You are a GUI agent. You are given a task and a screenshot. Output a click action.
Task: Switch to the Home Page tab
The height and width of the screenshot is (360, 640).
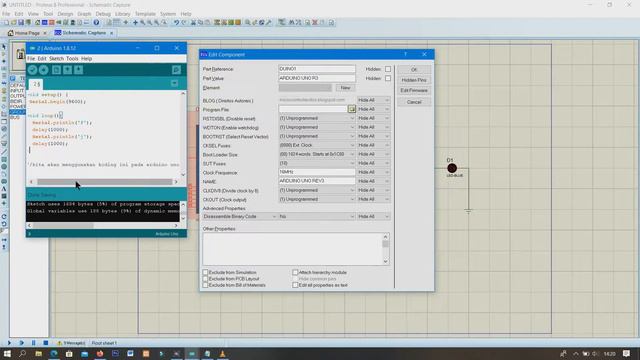tap(27, 33)
